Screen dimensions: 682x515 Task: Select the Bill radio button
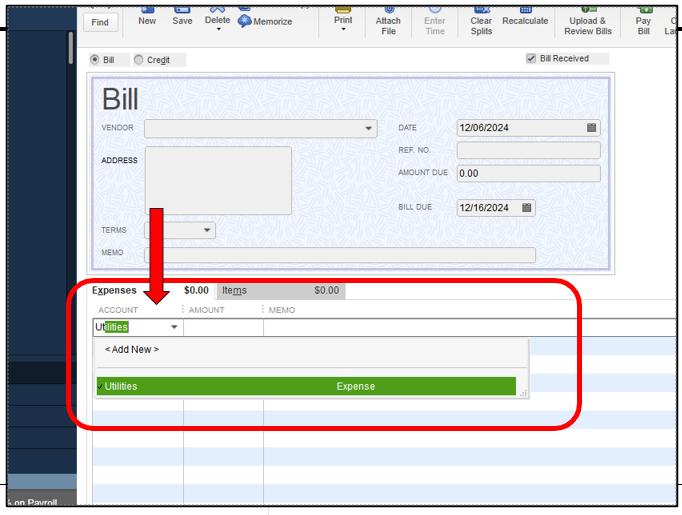coord(94,60)
